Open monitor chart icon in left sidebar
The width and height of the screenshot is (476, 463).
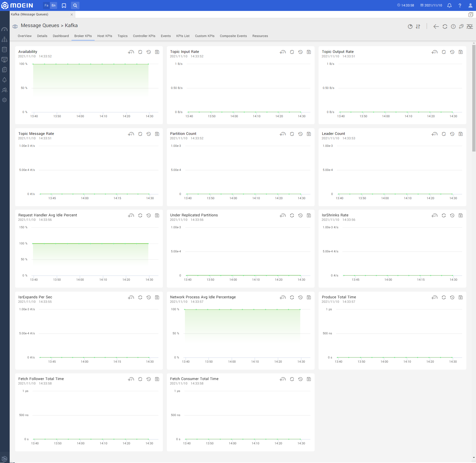[x=4, y=60]
